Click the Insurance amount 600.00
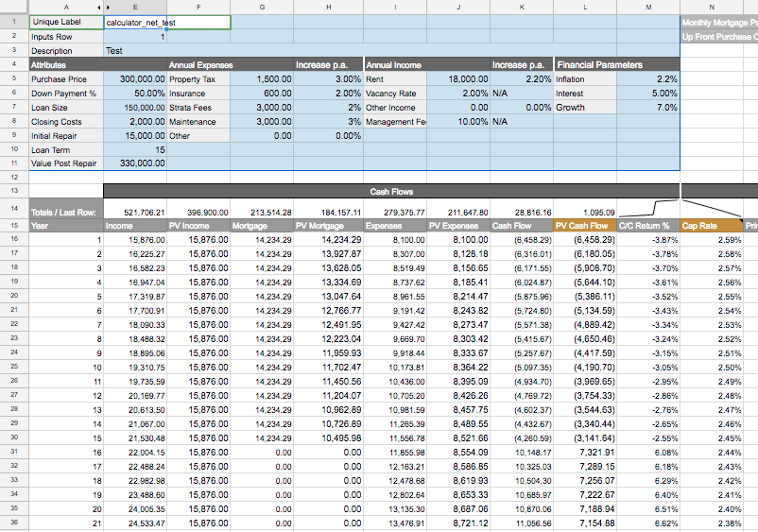This screenshot has height=532, width=758. point(262,94)
